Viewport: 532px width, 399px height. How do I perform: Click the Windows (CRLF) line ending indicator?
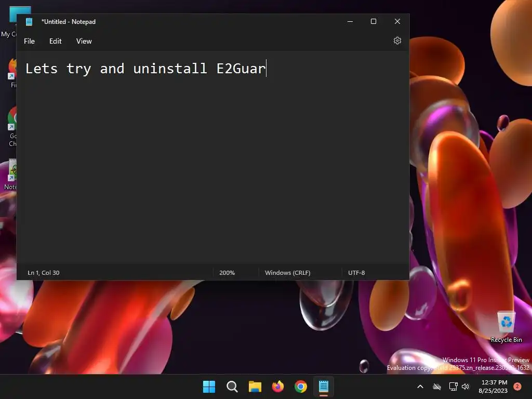[288, 273]
